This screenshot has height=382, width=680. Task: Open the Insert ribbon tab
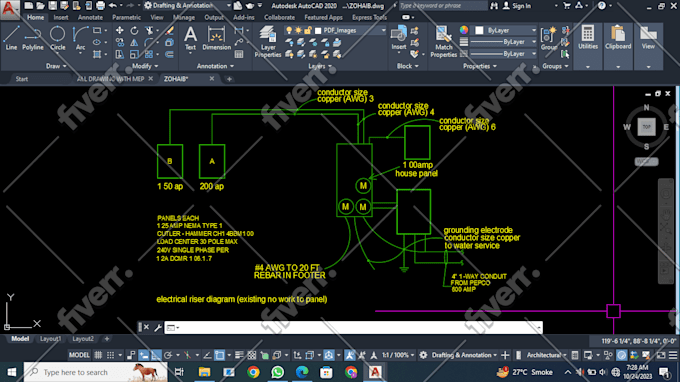pyautogui.click(x=61, y=17)
